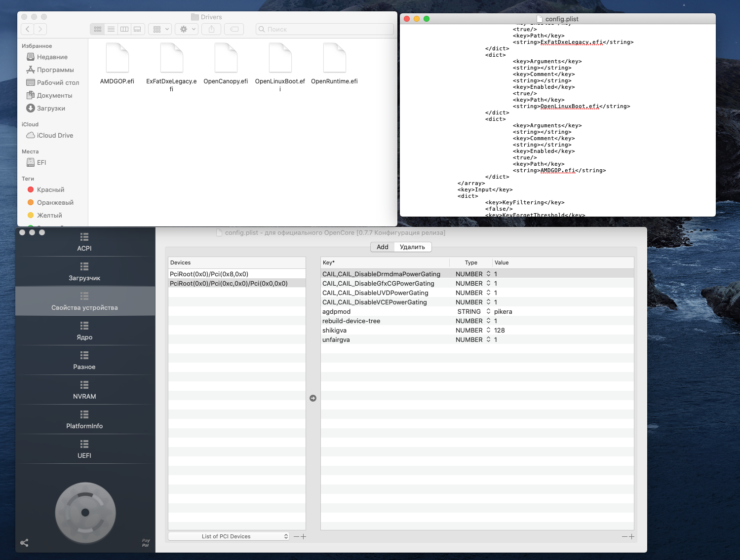This screenshot has width=740, height=560.
Task: Switch to the Add tab
Action: (x=383, y=247)
